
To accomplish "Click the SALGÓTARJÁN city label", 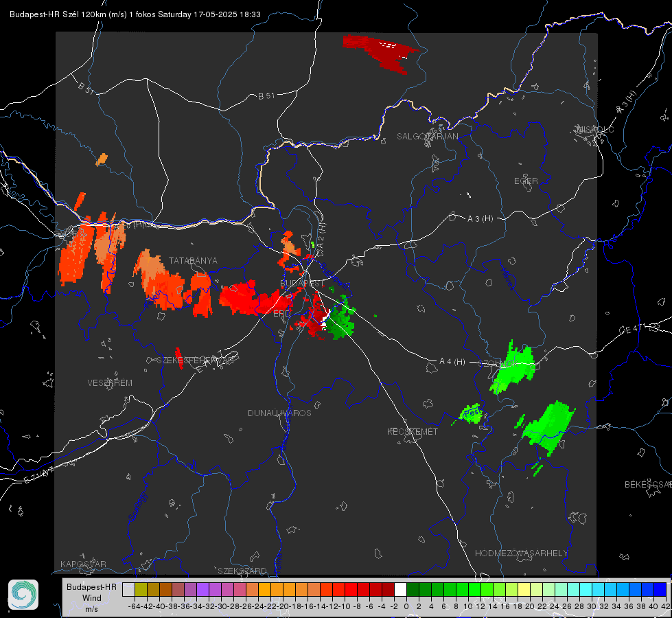I will pos(427,137).
